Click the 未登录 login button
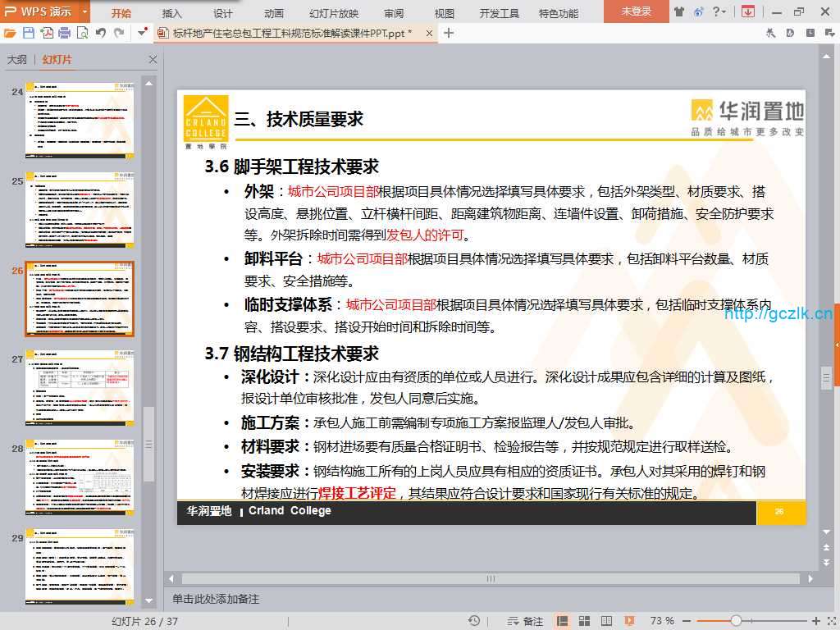 tap(636, 11)
